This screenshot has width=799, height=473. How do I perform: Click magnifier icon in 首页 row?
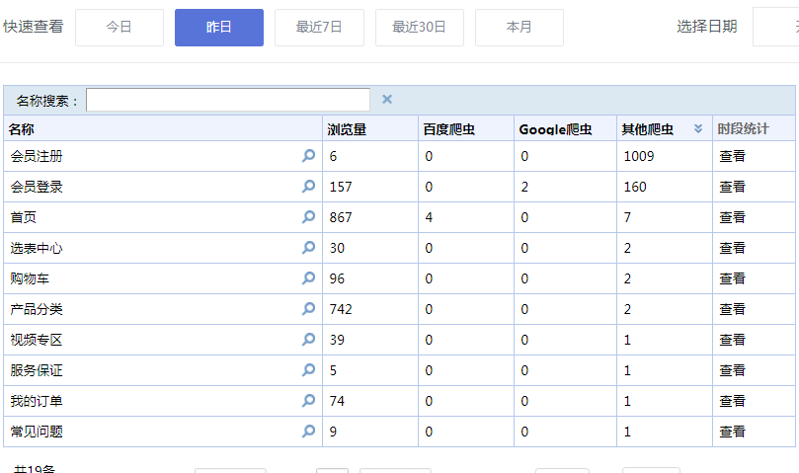[x=308, y=217]
